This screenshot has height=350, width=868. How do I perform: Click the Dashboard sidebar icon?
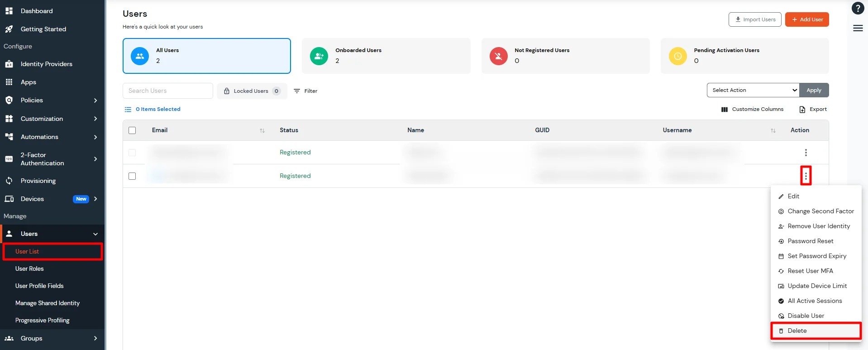click(9, 11)
